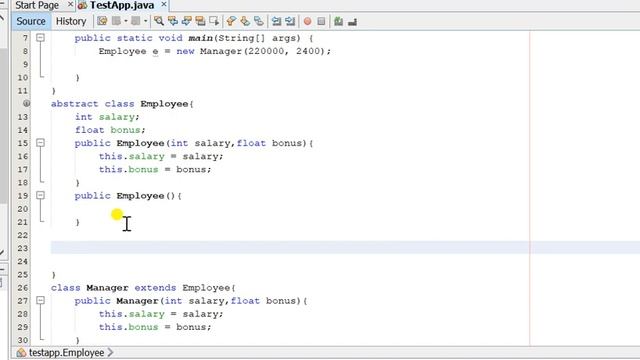The width and height of the screenshot is (640, 360).
Task: Click 'abstract class Employee{' declaration
Action: click(x=122, y=104)
